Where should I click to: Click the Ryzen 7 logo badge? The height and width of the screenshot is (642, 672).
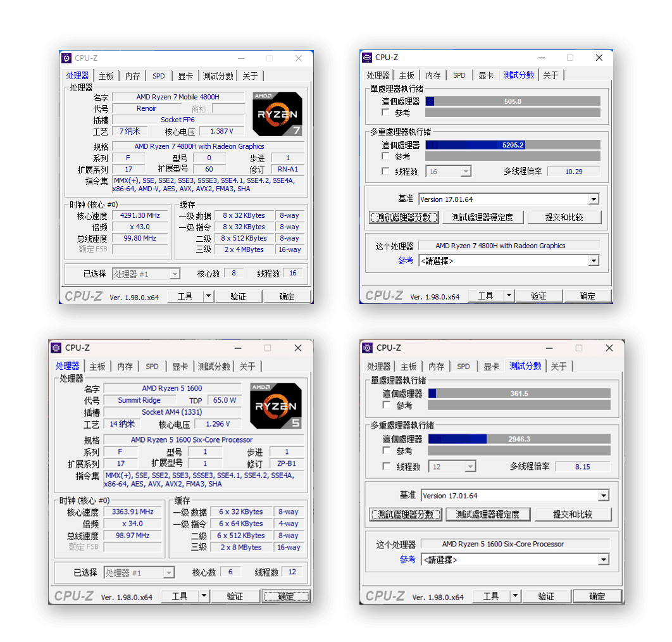[277, 114]
